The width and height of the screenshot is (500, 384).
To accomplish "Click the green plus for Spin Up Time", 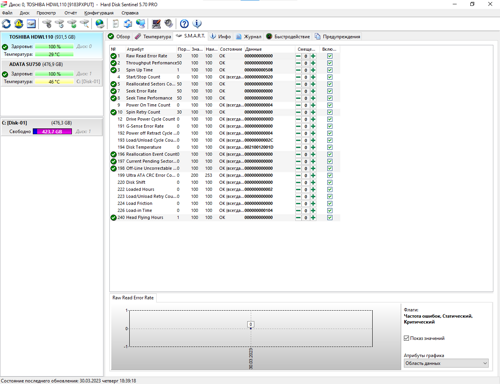I will 313,70.
